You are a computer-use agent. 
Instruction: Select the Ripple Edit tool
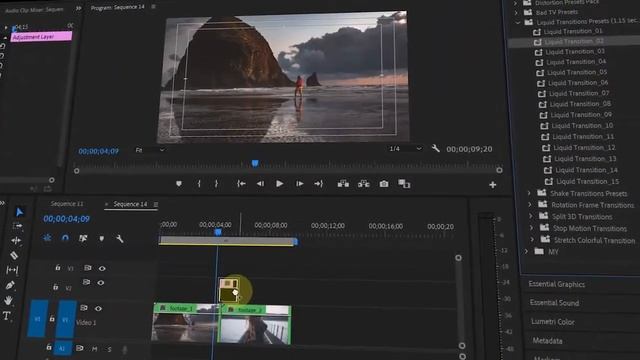pos(16,240)
